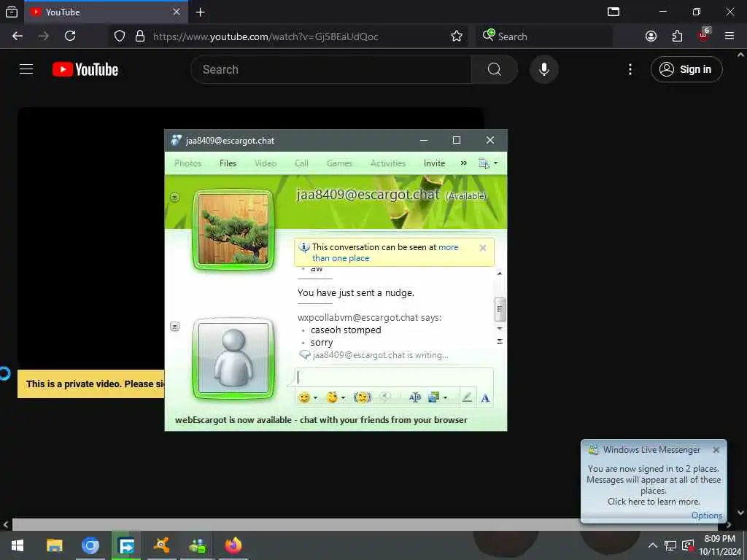The height and width of the screenshot is (560, 747).
Task: Click Options in the Messenger notification popup
Action: tap(706, 516)
